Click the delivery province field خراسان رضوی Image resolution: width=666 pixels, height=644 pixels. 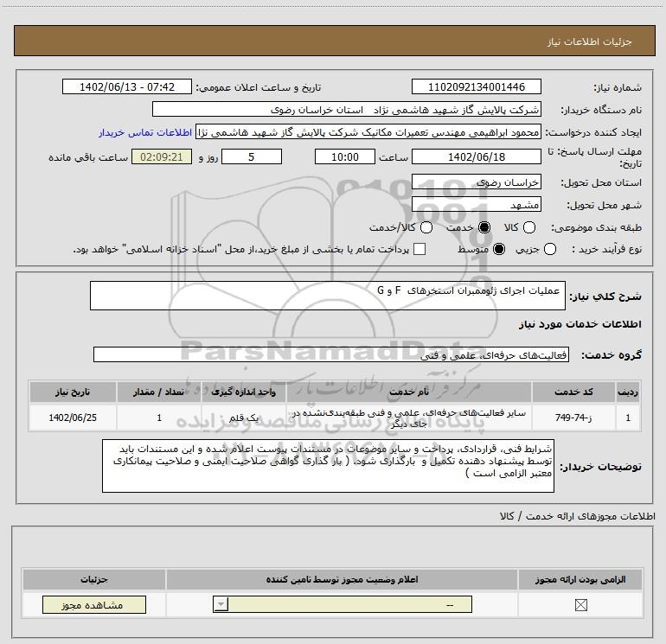[x=476, y=182]
